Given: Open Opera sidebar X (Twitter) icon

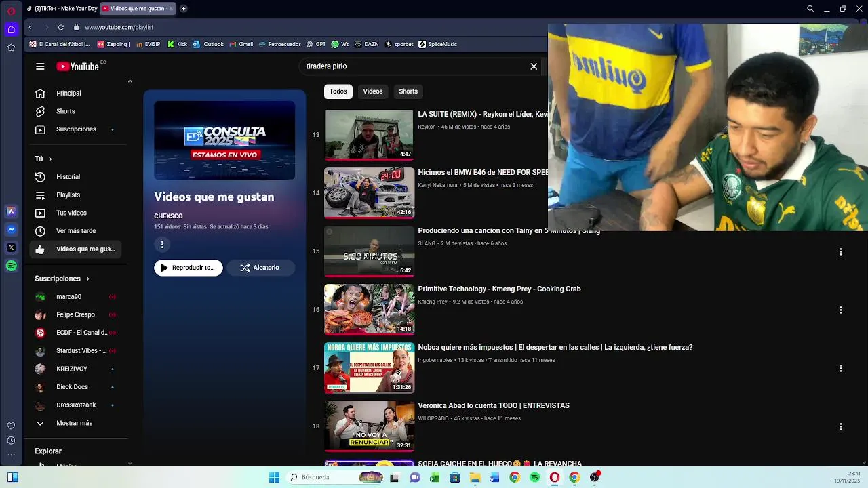Looking at the screenshot, I should pyautogui.click(x=11, y=248).
